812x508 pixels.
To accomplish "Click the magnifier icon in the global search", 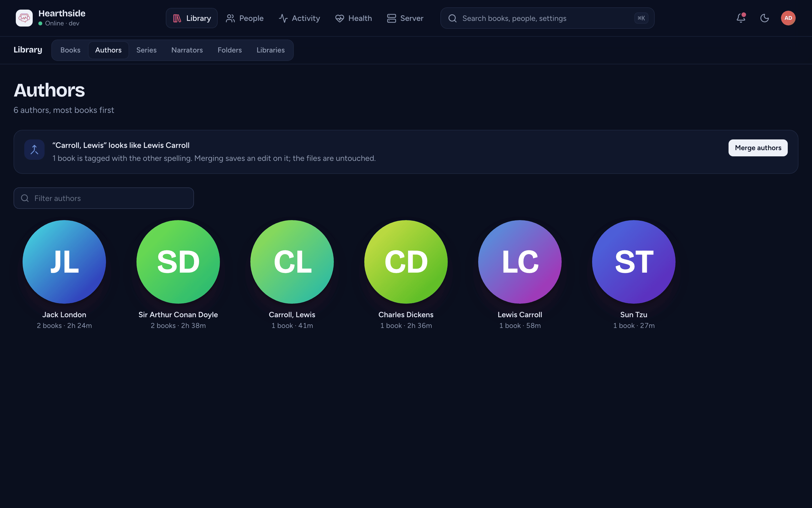I will click(452, 18).
